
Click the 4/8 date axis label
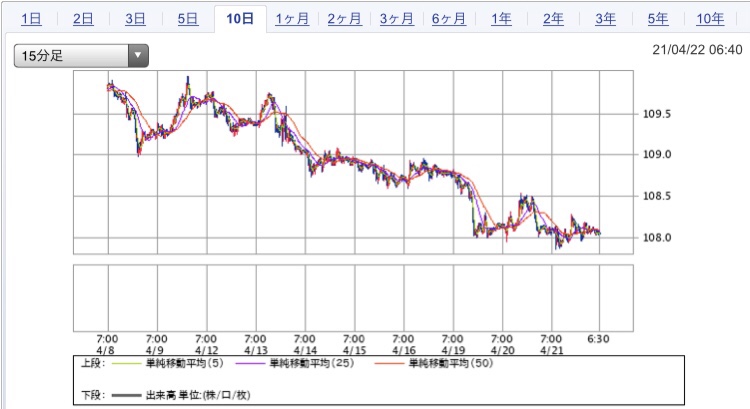pyautogui.click(x=106, y=350)
